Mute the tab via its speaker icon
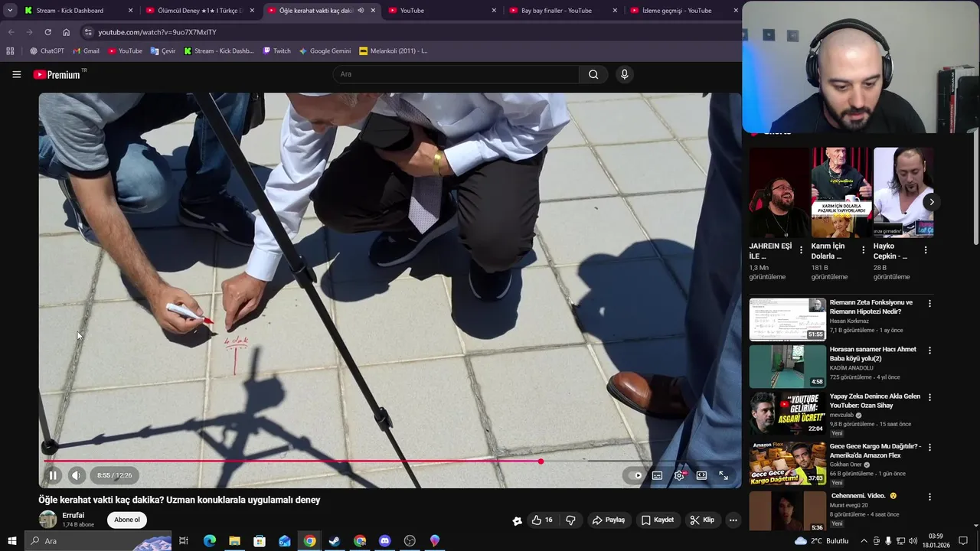The image size is (980, 551). pos(361,11)
